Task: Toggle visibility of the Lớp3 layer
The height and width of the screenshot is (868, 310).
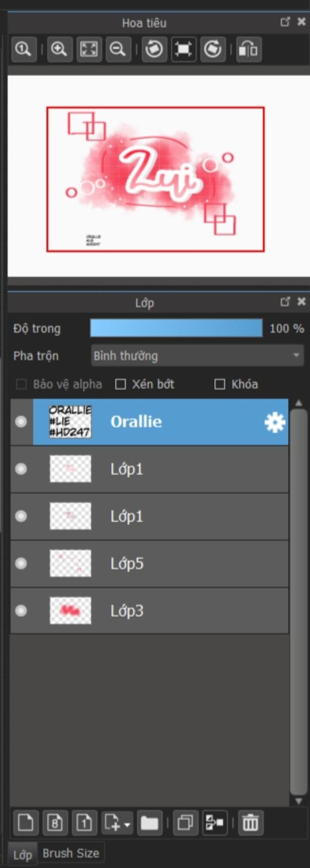Action: [21, 611]
